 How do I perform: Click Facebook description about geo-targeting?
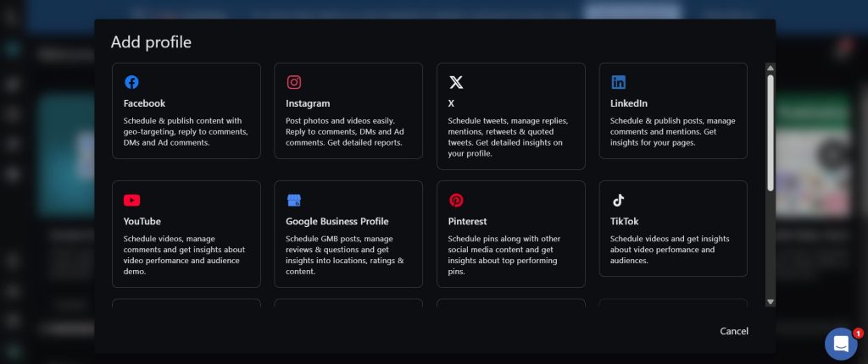pos(186,132)
